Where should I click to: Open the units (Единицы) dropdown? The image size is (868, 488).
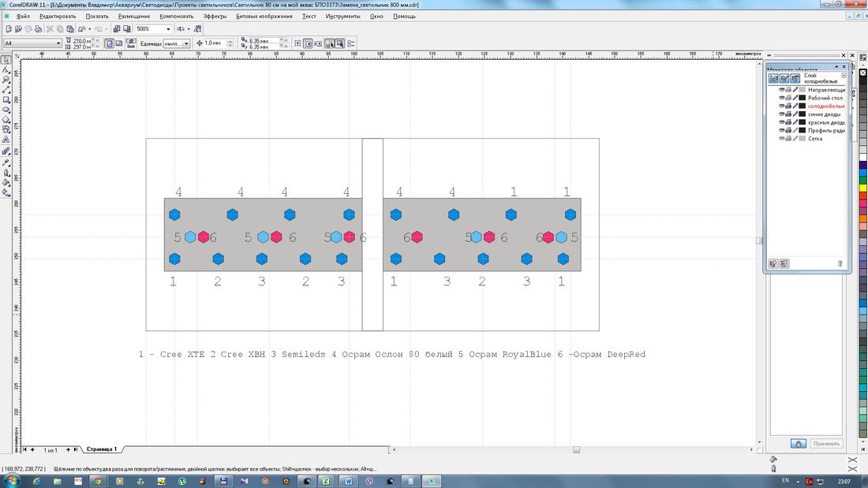186,44
